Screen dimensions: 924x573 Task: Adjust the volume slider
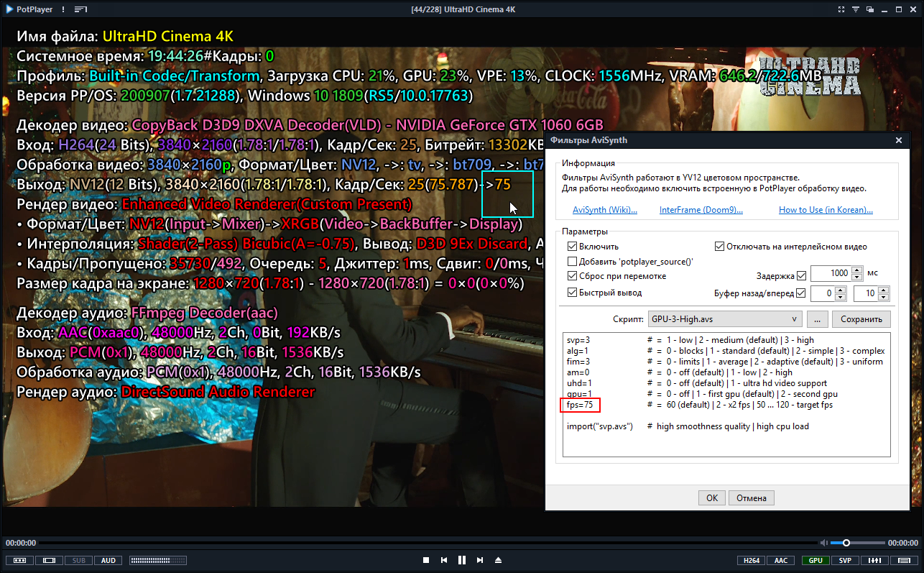858,543
